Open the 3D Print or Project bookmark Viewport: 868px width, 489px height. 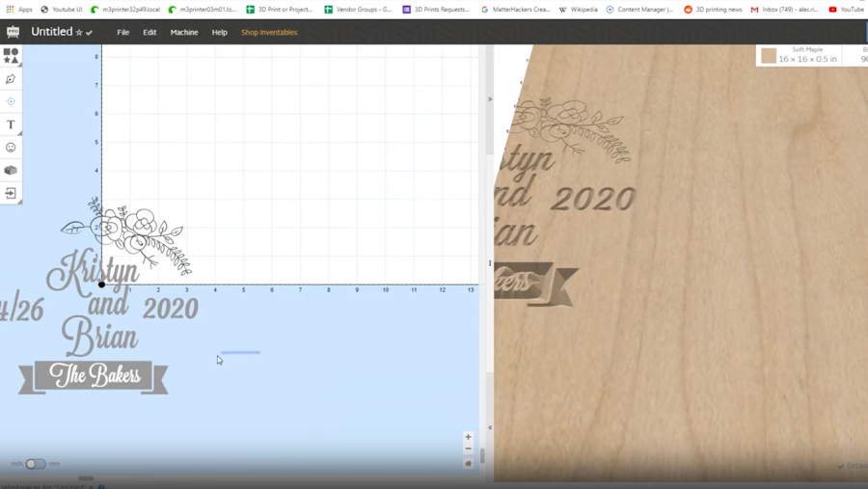point(280,10)
